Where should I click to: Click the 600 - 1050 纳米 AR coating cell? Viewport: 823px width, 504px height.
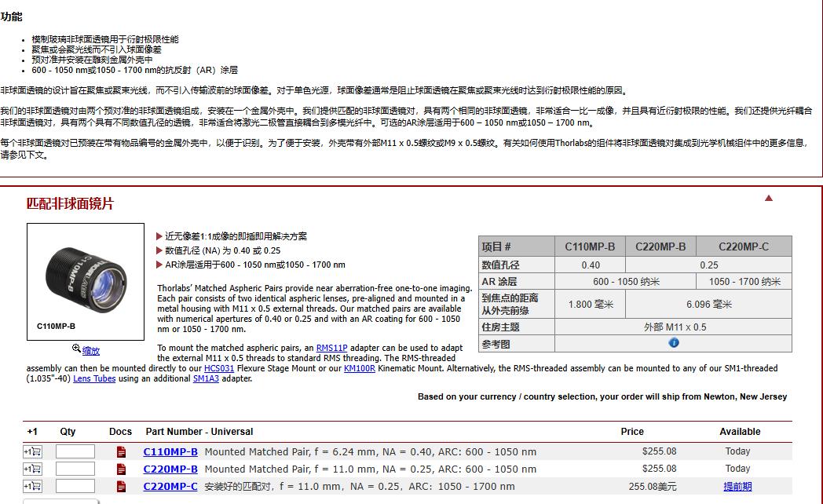click(x=626, y=282)
